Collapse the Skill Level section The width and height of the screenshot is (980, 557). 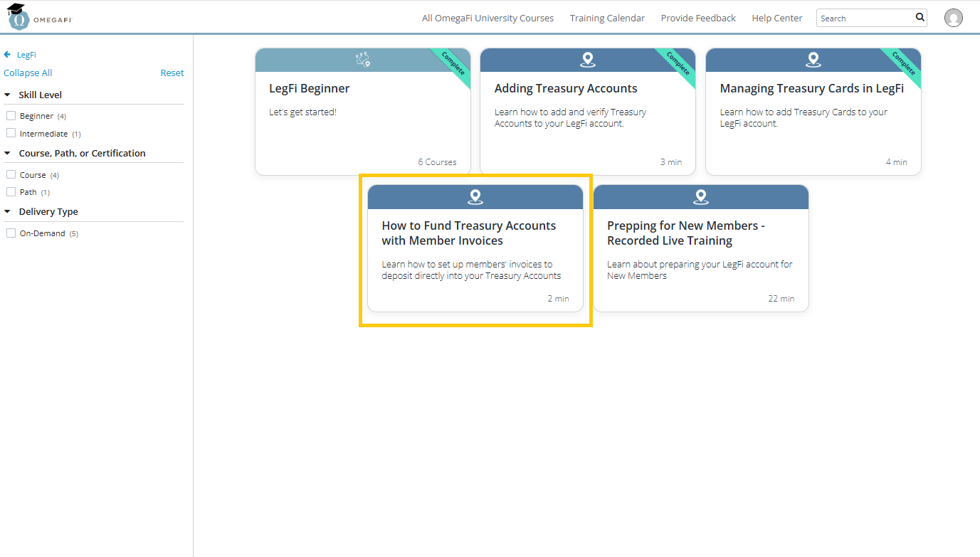point(6,95)
